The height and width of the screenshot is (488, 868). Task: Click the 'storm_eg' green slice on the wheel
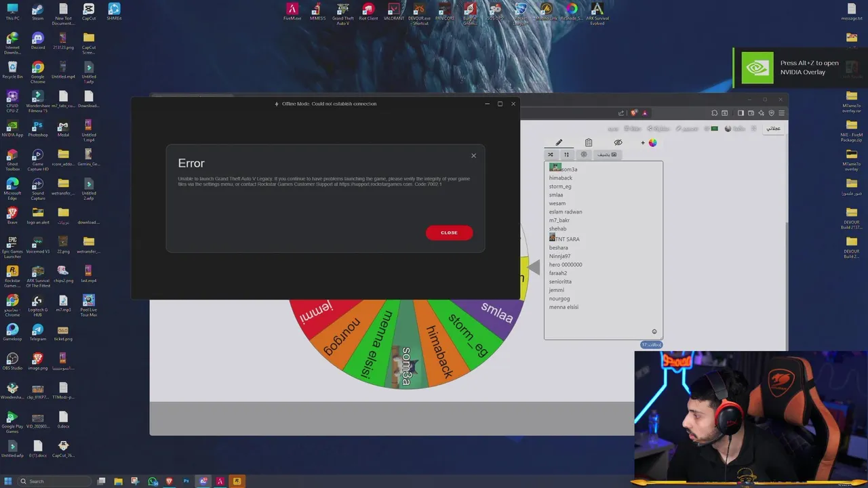point(468,335)
